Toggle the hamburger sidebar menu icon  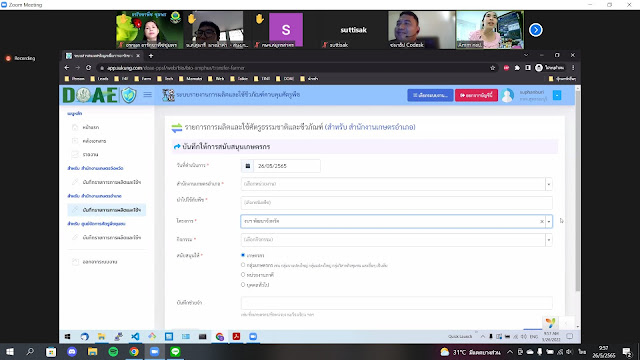click(x=147, y=95)
